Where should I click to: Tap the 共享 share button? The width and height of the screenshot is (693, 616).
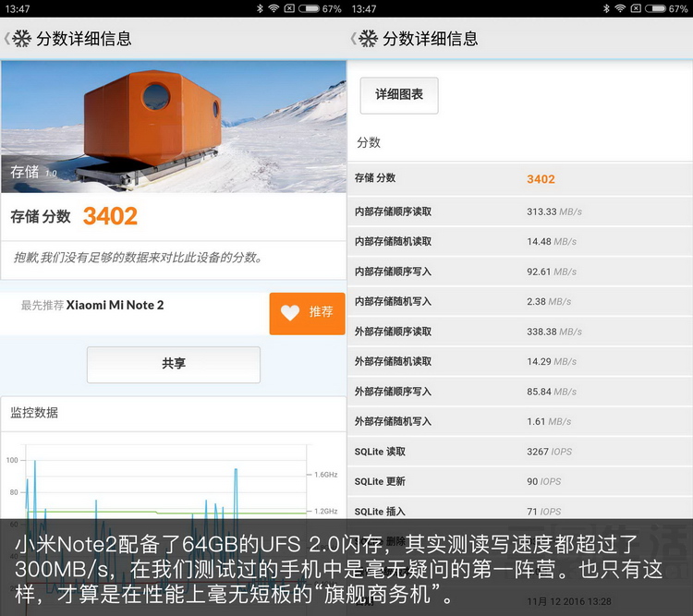tap(174, 365)
